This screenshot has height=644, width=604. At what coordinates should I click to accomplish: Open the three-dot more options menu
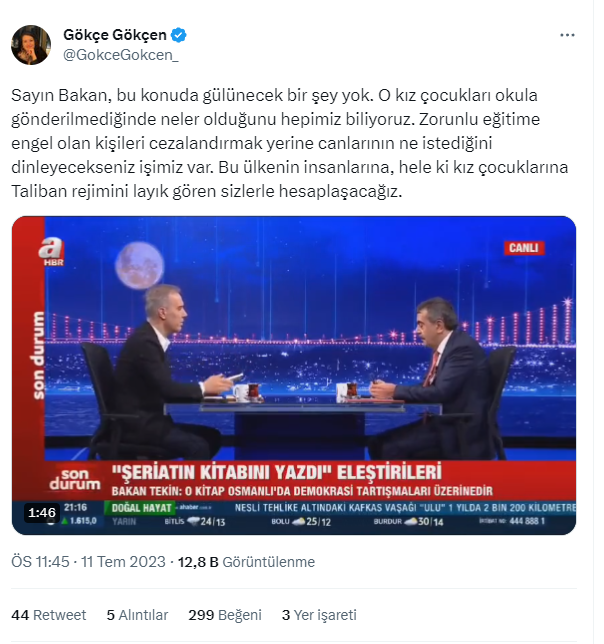click(567, 35)
